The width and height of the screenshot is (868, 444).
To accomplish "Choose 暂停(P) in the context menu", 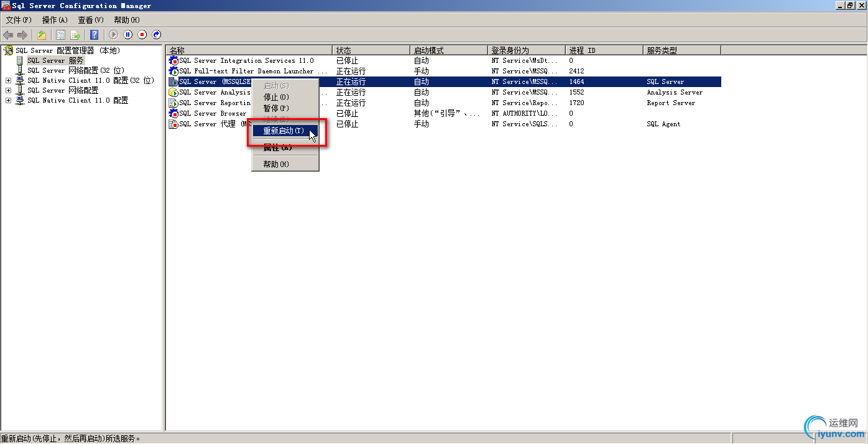I will tap(285, 108).
